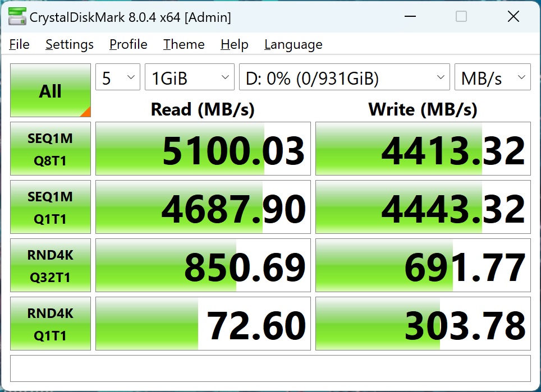Click the Read (MB/s) column header
Screen dimensions: 541x392
(x=203, y=109)
